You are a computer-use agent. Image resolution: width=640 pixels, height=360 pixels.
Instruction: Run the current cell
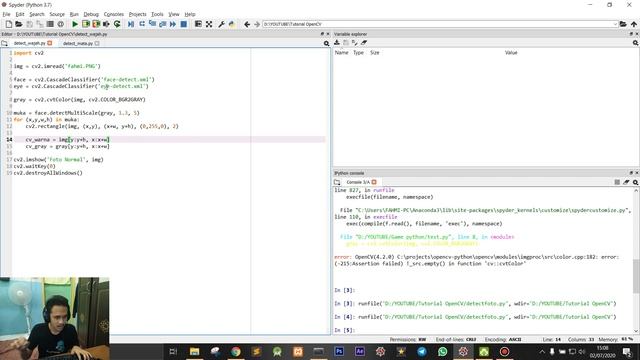(x=86, y=24)
